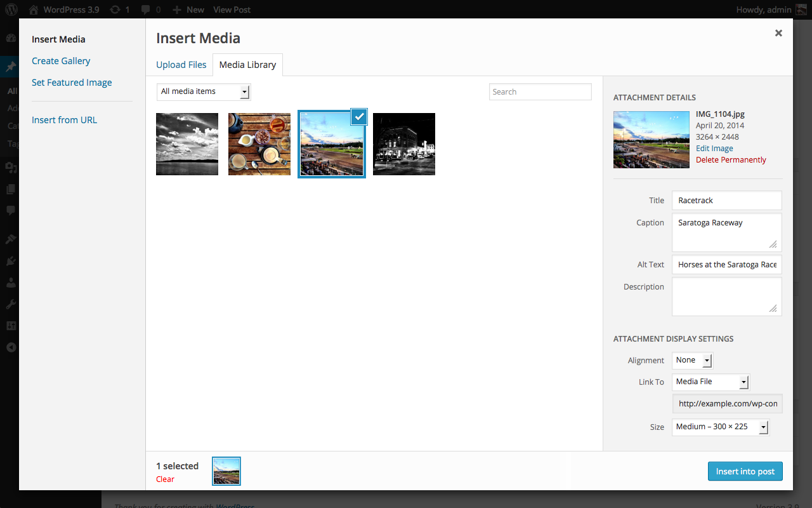
Task: Switch to the Upload Files tab
Action: [181, 64]
